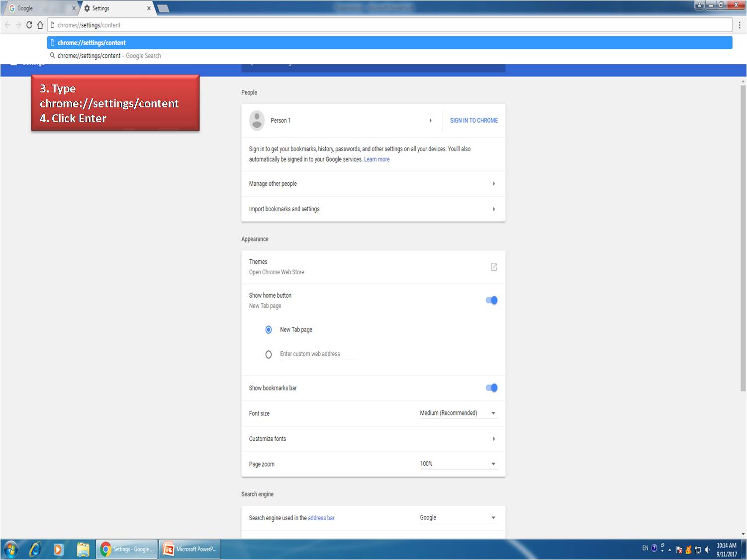Screen dimensions: 747x560
Task: Click SIGN IN TO CHROME
Action: [474, 120]
